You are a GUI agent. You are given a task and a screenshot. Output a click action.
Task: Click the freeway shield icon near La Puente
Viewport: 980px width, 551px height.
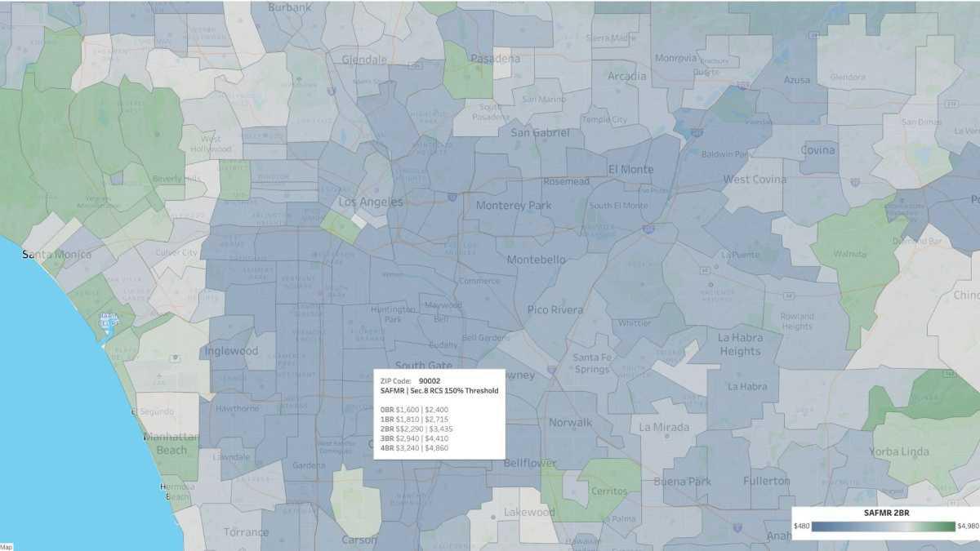pos(704,270)
